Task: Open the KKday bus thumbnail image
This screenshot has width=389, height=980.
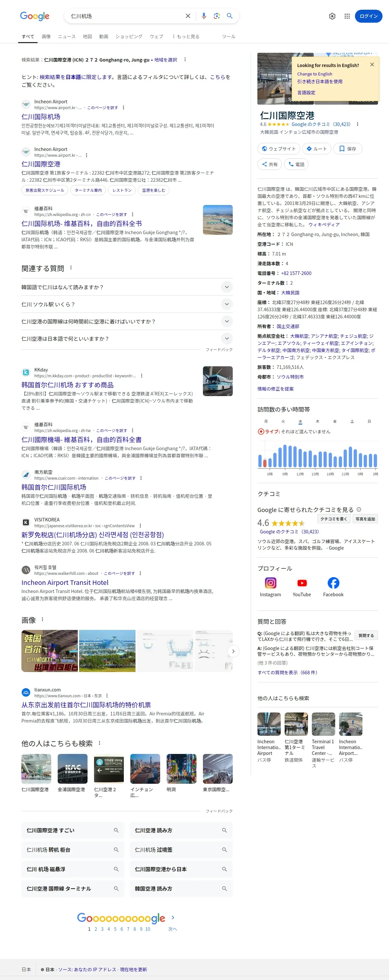Action: click(x=218, y=381)
